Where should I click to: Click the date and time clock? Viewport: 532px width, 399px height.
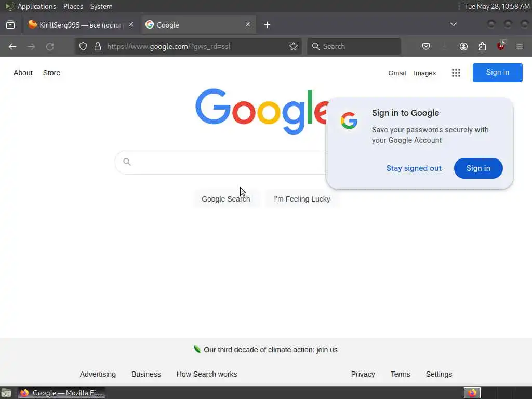click(x=496, y=6)
